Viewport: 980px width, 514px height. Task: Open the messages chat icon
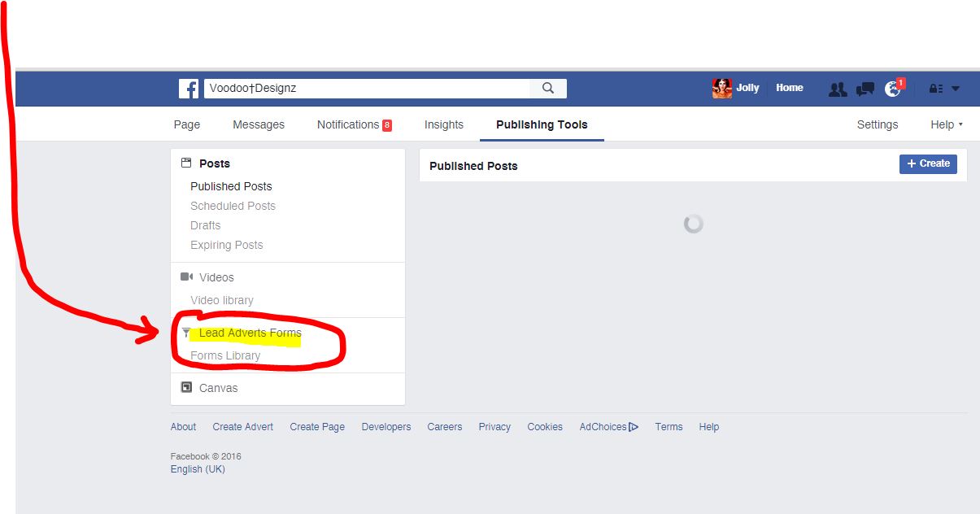[x=865, y=89]
